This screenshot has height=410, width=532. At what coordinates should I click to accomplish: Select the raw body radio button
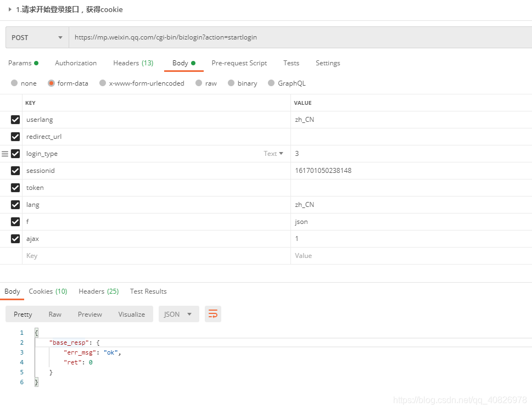pyautogui.click(x=199, y=83)
